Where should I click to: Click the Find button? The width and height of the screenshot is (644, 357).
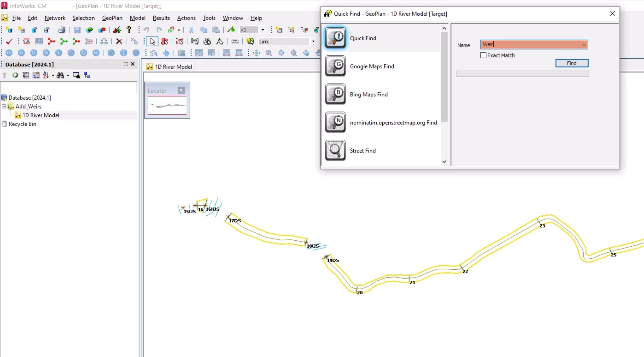572,63
